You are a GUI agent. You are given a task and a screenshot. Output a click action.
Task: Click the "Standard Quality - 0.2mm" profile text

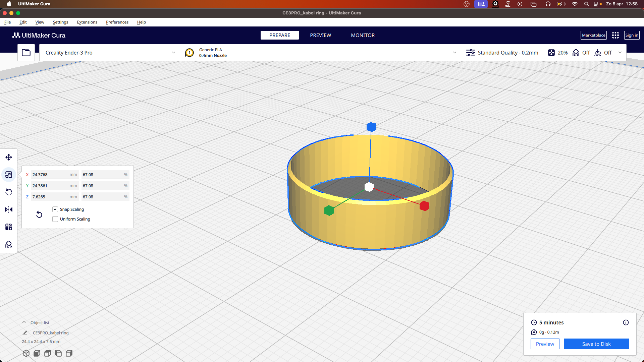[508, 53]
